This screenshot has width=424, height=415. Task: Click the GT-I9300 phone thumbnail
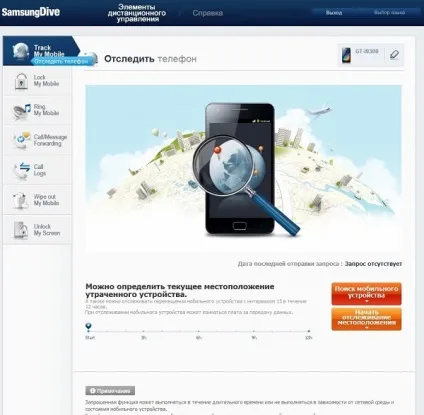(x=346, y=55)
